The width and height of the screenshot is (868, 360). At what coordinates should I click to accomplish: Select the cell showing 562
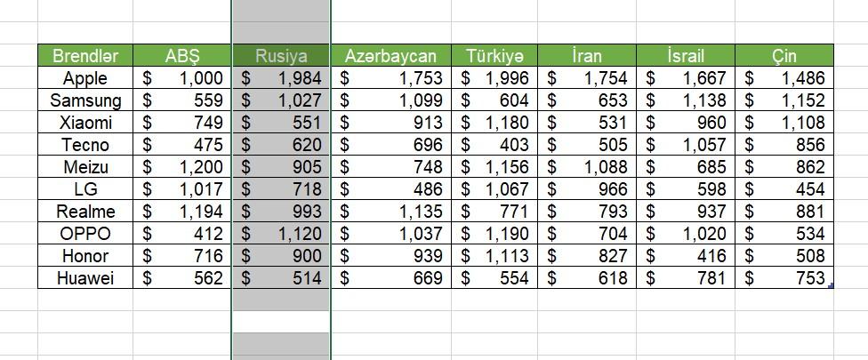tap(182, 277)
